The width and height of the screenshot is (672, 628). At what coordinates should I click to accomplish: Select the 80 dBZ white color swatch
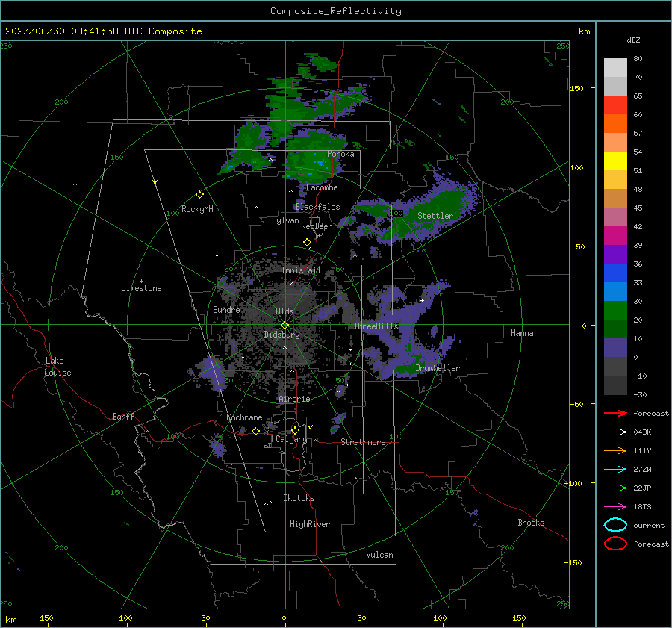coord(615,68)
